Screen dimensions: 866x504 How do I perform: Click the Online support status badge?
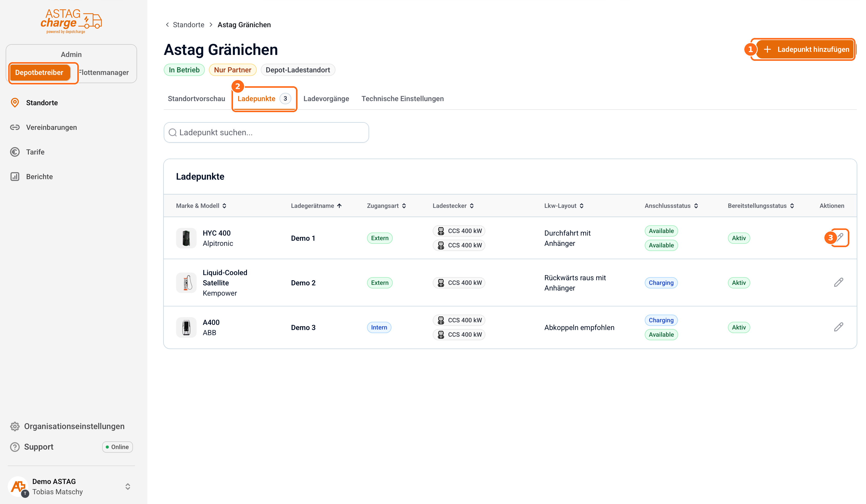point(118,447)
